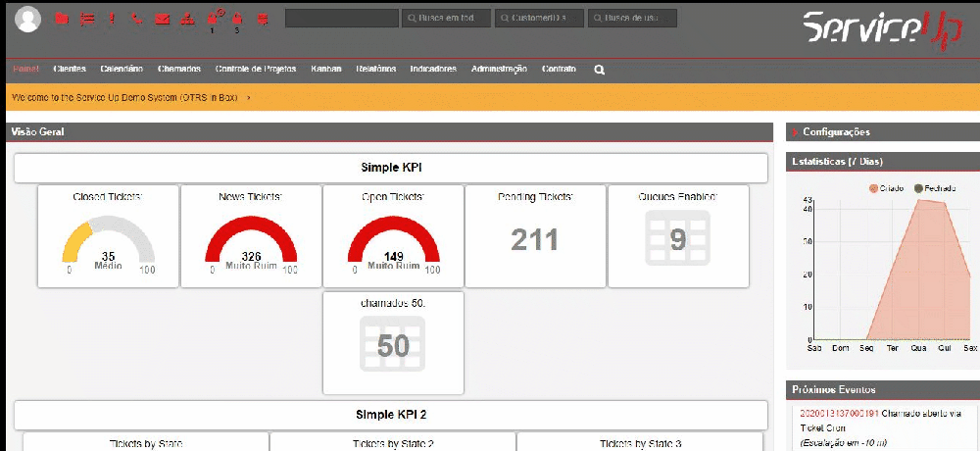
Task: Click the magnifier icon in navigation bar
Action: coord(599,70)
